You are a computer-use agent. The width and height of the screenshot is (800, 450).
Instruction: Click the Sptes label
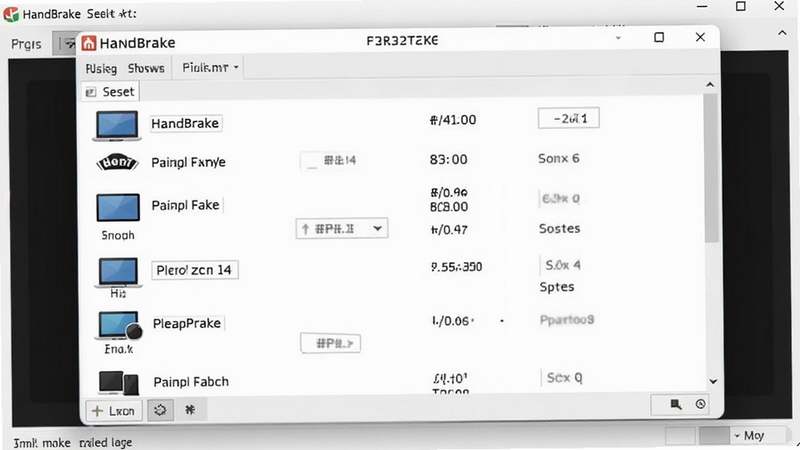(557, 287)
